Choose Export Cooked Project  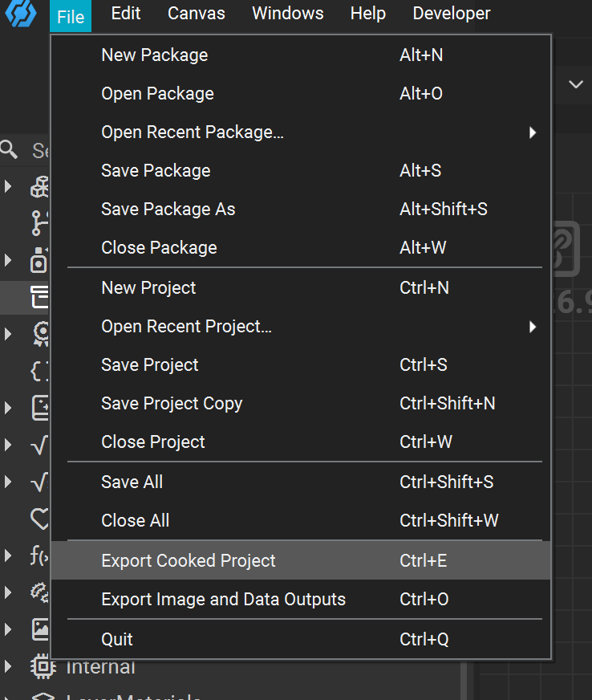[x=189, y=560]
